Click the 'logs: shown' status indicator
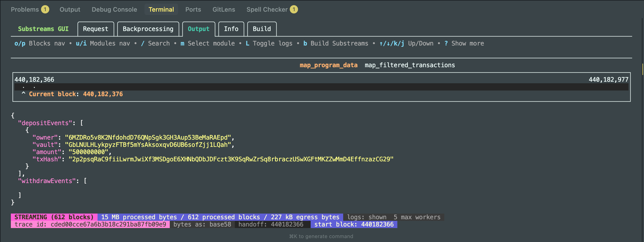The image size is (644, 242). pos(367,217)
